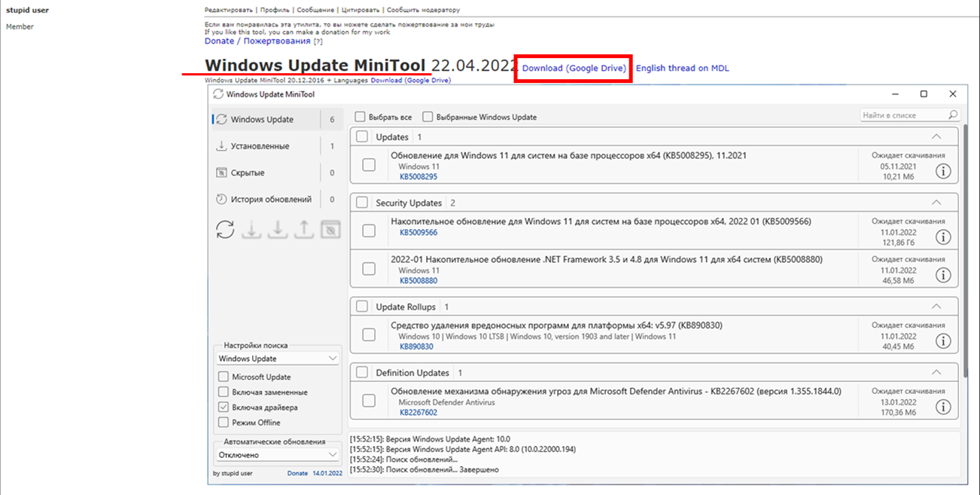Maximize the Windows Update MiniTool window
980x495 pixels.
(x=924, y=94)
